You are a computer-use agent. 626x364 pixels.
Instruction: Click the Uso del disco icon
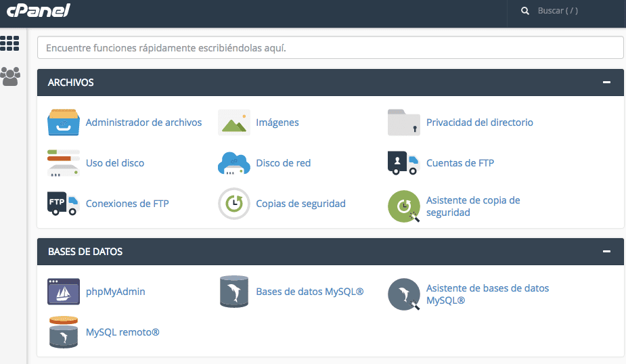(64, 163)
